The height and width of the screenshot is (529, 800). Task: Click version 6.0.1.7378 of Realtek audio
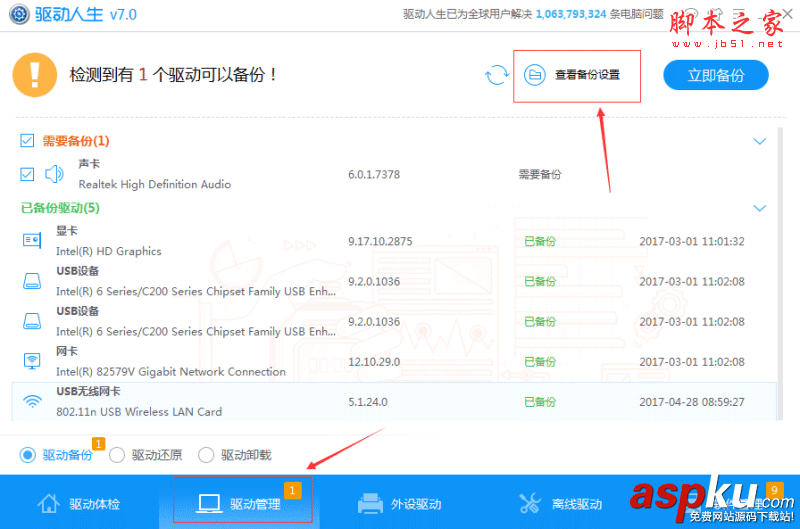(374, 174)
